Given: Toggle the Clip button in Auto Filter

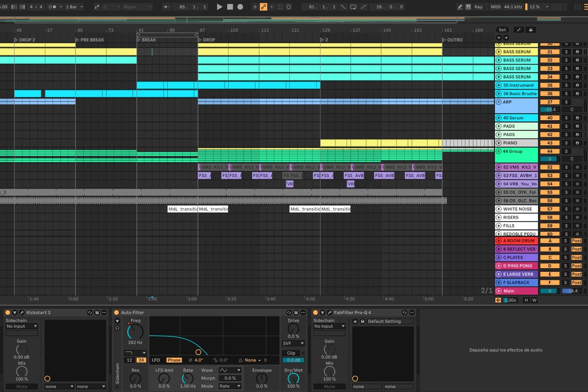Looking at the screenshot, I should click(291, 353).
